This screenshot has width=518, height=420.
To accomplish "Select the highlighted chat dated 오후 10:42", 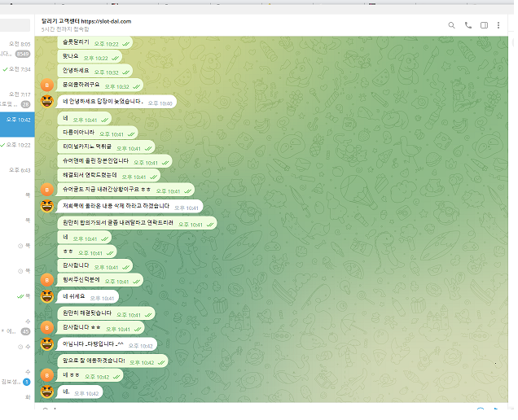I will coord(17,125).
